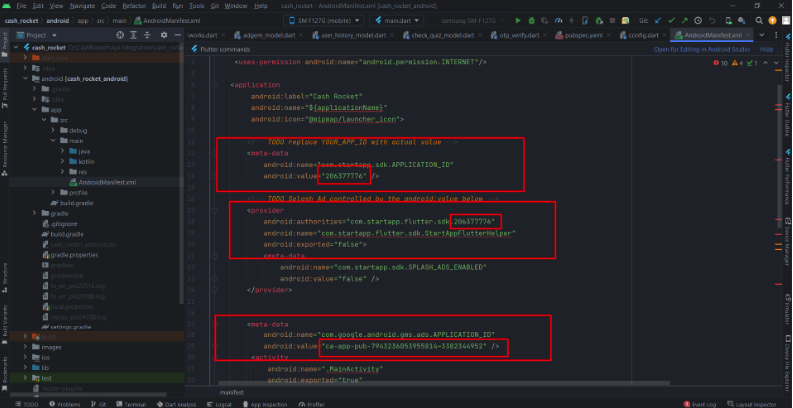Select build.gradle under the app folder

pyautogui.click(x=79, y=203)
